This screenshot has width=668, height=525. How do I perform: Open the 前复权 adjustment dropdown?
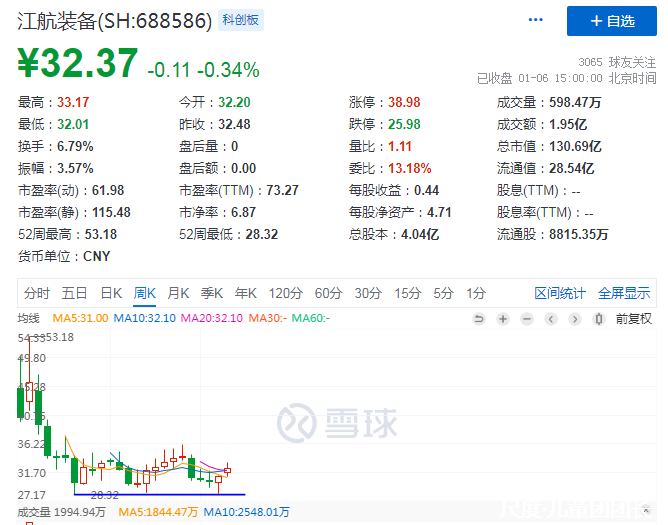pyautogui.click(x=633, y=319)
